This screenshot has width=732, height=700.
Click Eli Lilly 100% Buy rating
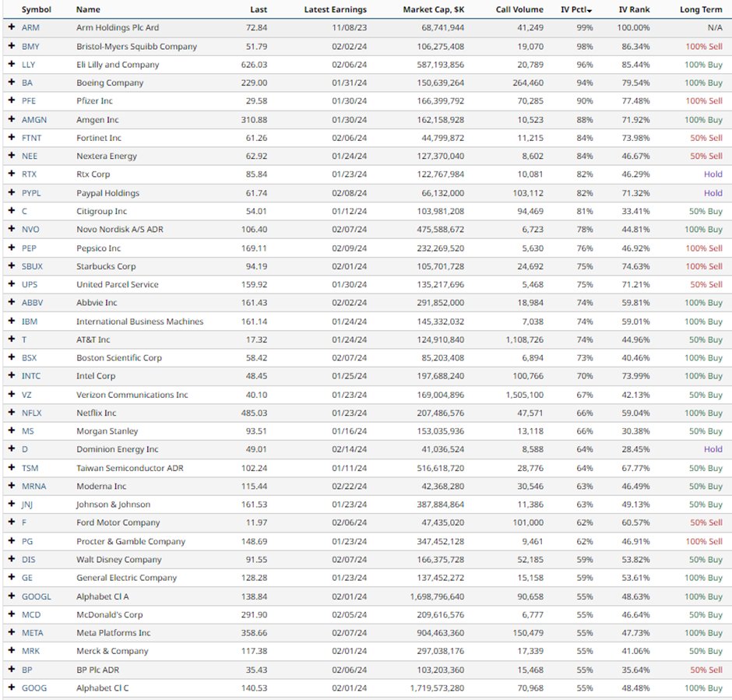pyautogui.click(x=703, y=65)
